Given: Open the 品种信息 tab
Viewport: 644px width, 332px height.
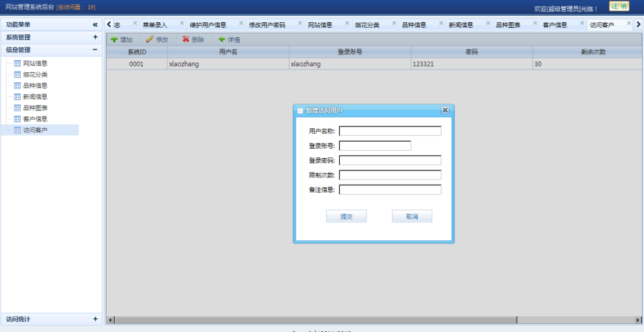Looking at the screenshot, I should coord(414,25).
